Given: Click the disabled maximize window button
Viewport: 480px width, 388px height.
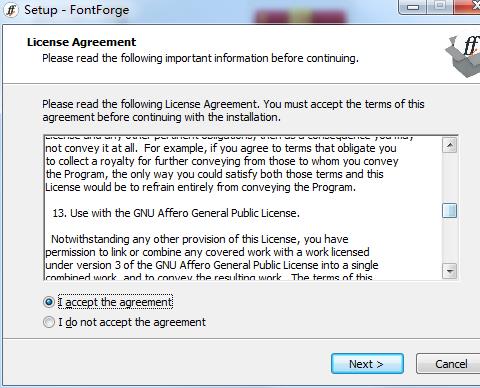Looking at the screenshot, I should coord(440,7).
